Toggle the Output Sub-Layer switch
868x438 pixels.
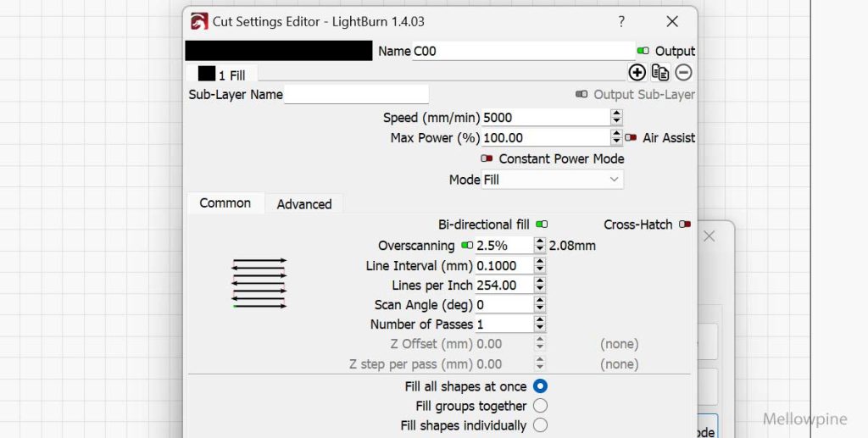point(581,95)
